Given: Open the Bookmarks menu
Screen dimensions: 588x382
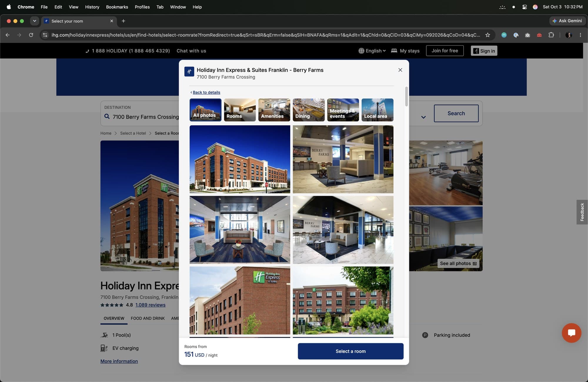Looking at the screenshot, I should click(117, 7).
